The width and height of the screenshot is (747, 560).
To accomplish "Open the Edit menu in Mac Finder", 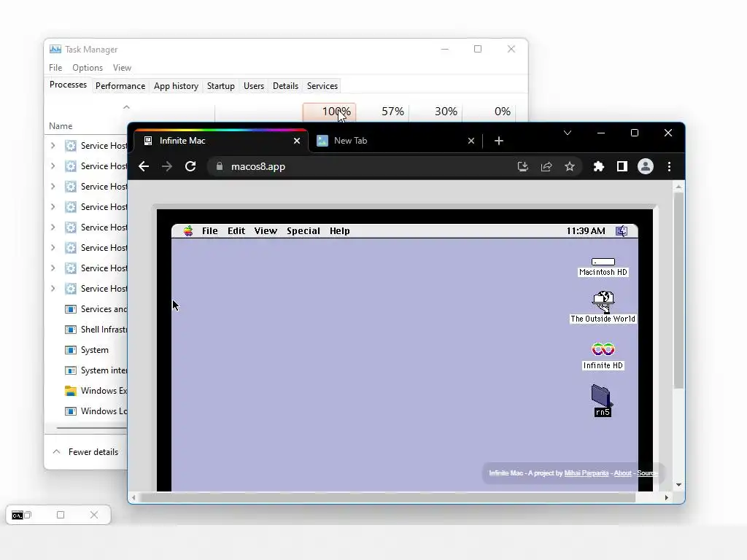I will tap(236, 231).
